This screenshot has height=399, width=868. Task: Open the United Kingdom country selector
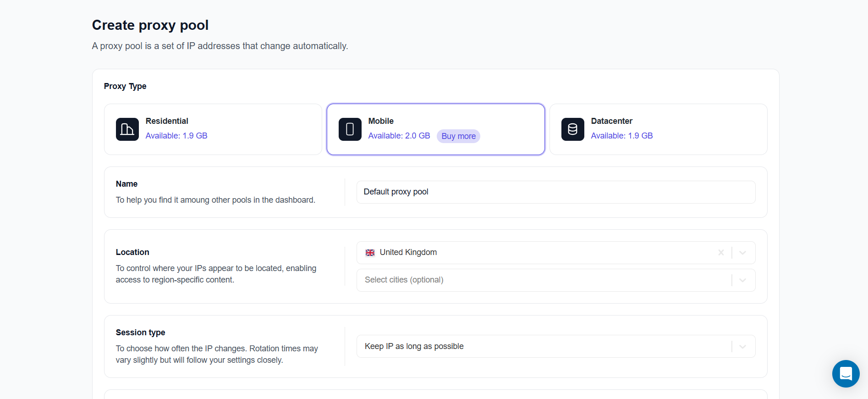pos(556,253)
